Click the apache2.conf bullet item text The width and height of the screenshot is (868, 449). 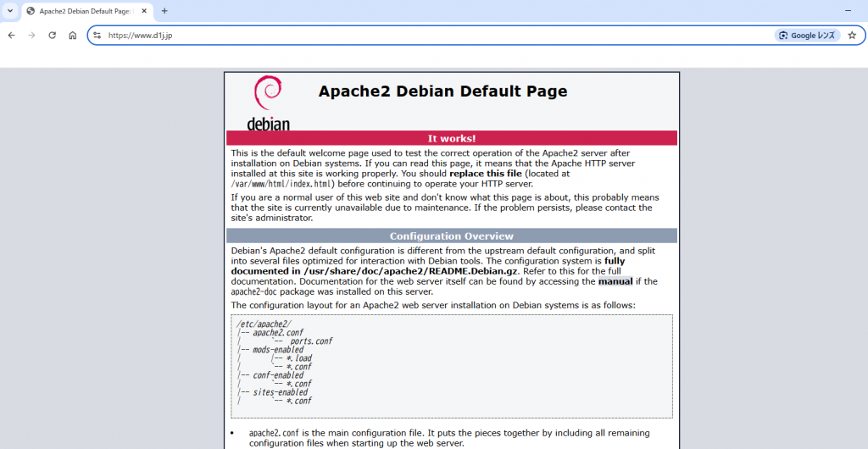click(449, 438)
